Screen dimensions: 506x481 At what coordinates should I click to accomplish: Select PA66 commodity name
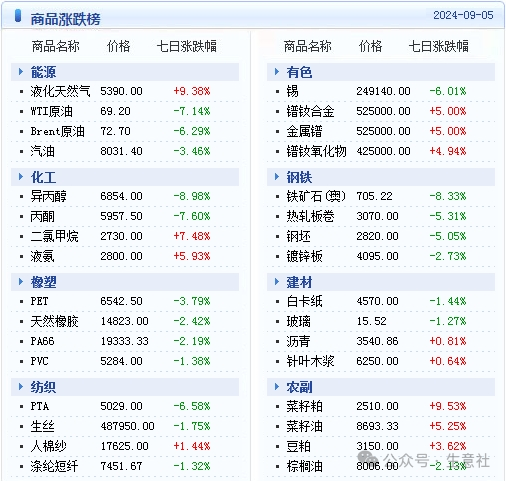(42, 341)
